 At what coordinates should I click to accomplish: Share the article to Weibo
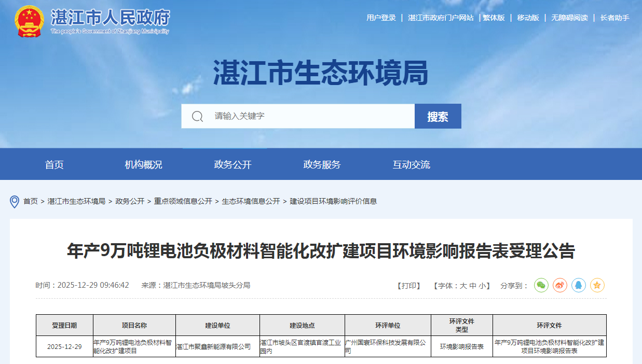(x=559, y=285)
